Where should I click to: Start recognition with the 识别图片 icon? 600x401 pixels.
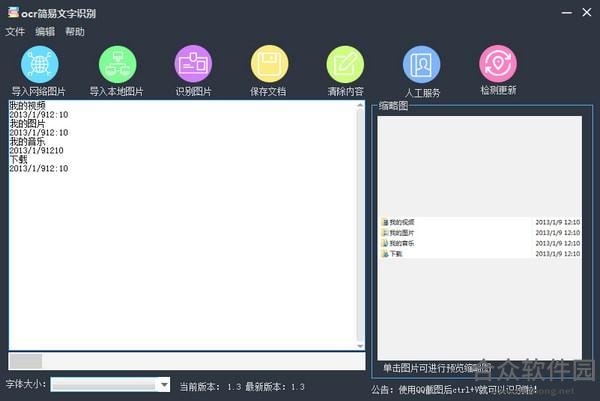[193, 64]
